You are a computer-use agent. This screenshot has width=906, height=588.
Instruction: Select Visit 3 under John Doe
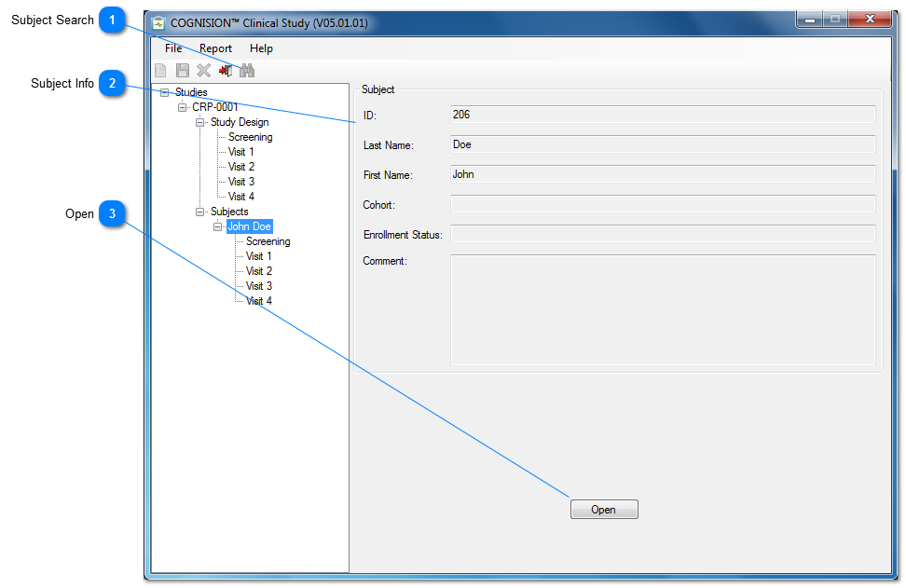pos(258,286)
